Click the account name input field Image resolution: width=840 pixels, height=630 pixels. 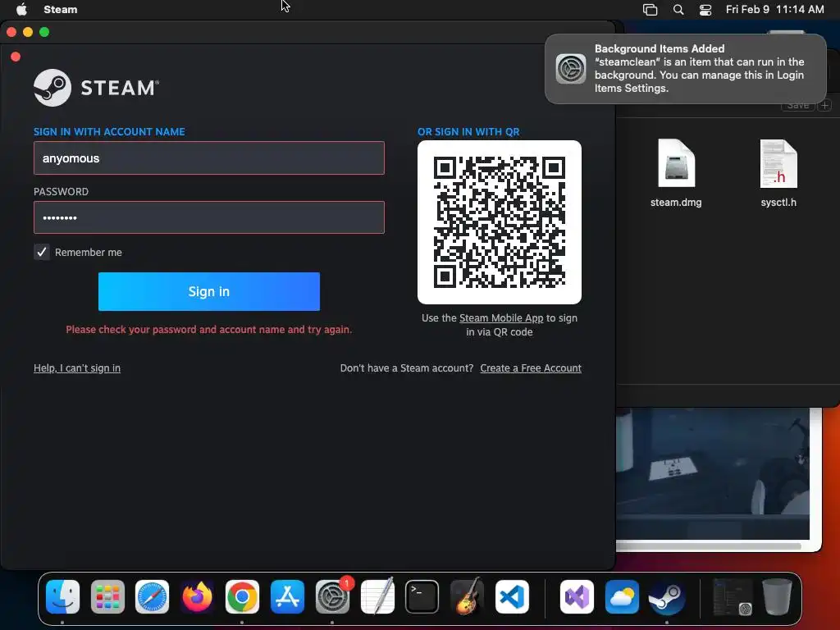tap(209, 158)
